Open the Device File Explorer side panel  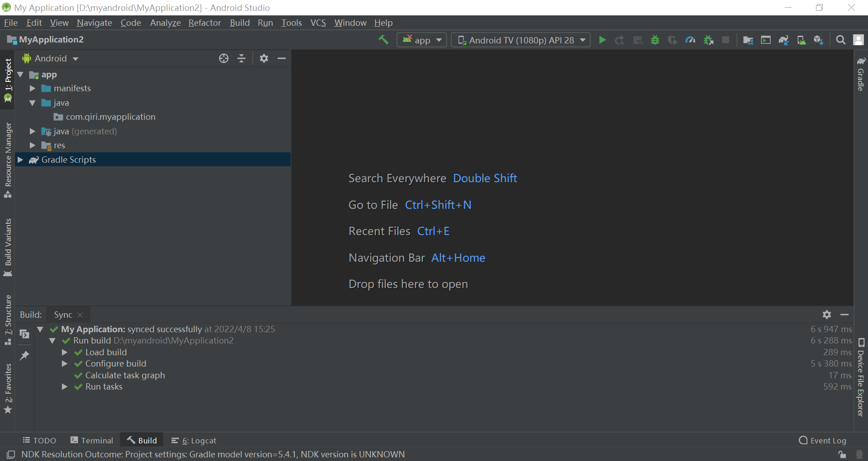pyautogui.click(x=861, y=377)
